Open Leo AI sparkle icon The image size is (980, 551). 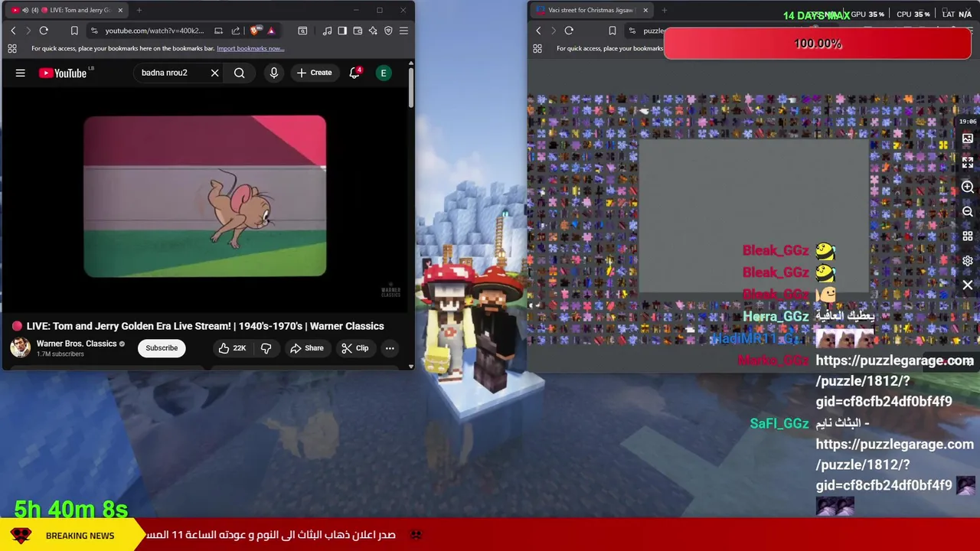[373, 31]
